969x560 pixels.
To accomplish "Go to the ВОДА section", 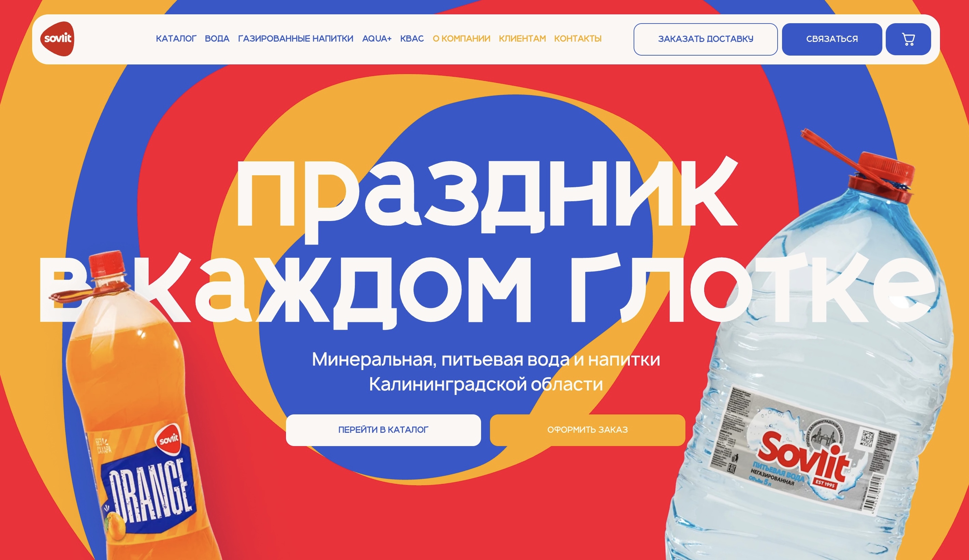I will point(217,39).
